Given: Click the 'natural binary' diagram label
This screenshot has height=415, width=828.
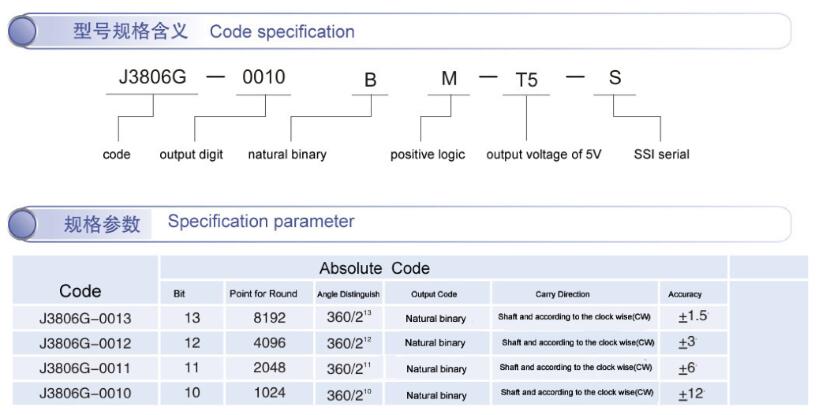Looking at the screenshot, I should pos(287,155).
